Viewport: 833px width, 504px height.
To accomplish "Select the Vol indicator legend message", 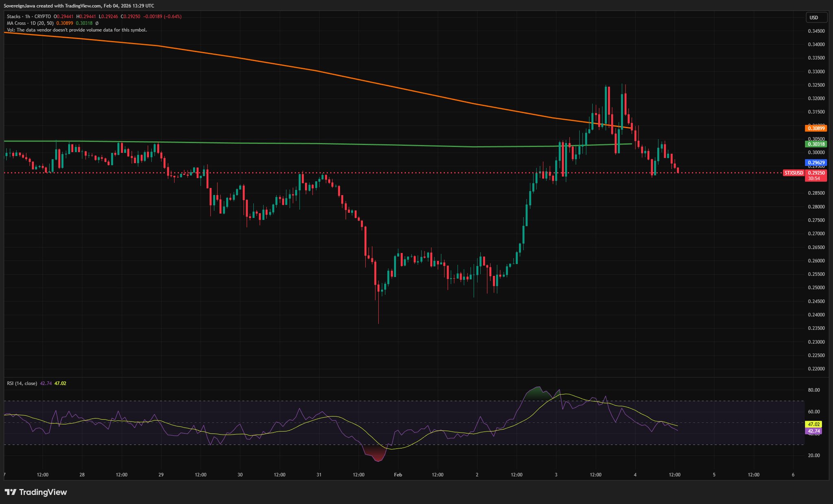I will click(x=77, y=30).
